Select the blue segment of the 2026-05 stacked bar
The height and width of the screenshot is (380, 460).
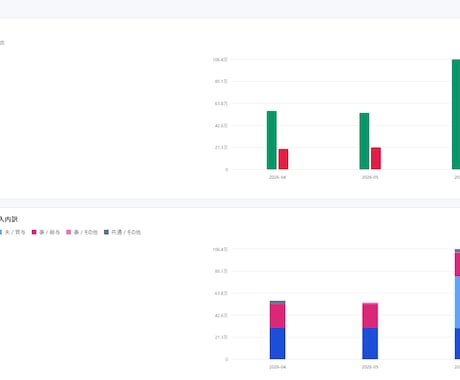pyautogui.click(x=370, y=344)
